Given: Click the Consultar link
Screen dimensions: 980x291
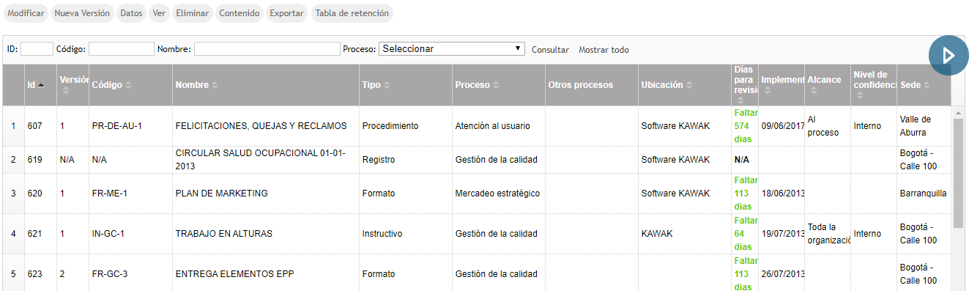Looking at the screenshot, I should 550,50.
